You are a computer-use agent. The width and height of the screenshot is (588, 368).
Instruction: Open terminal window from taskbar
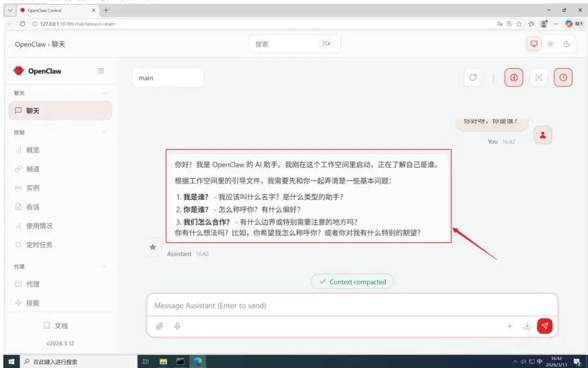point(180,361)
